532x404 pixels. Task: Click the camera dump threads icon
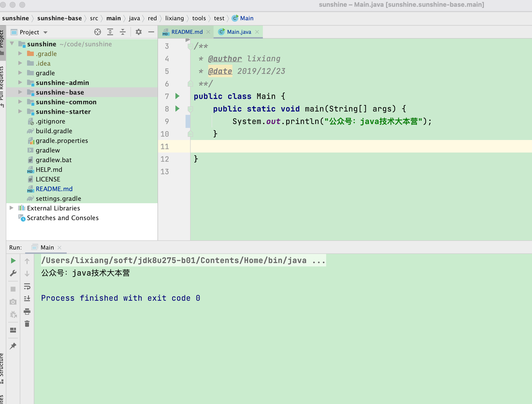13,302
